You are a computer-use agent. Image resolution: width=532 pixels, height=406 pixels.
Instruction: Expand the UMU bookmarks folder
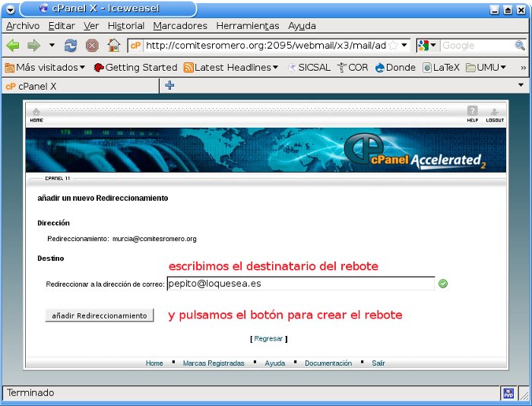(486, 67)
